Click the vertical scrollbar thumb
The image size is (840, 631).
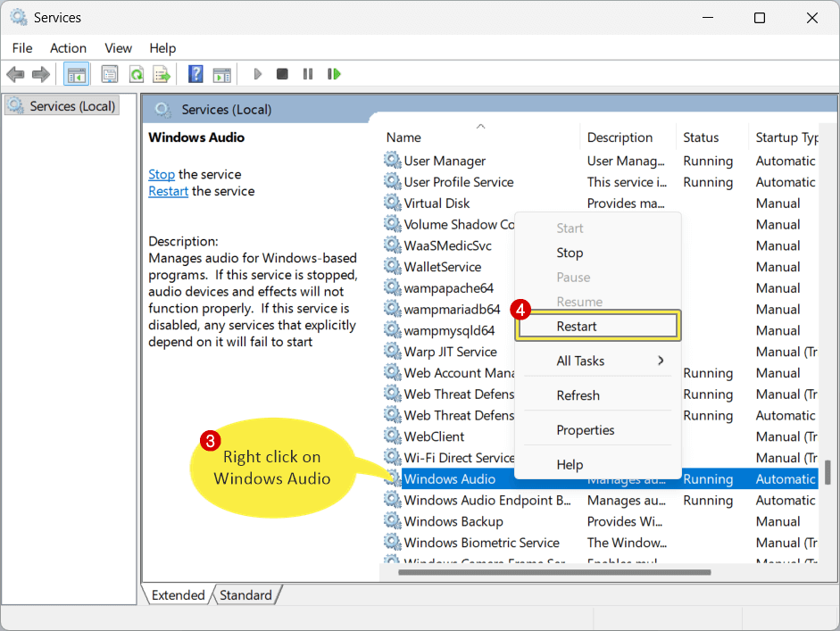point(828,472)
